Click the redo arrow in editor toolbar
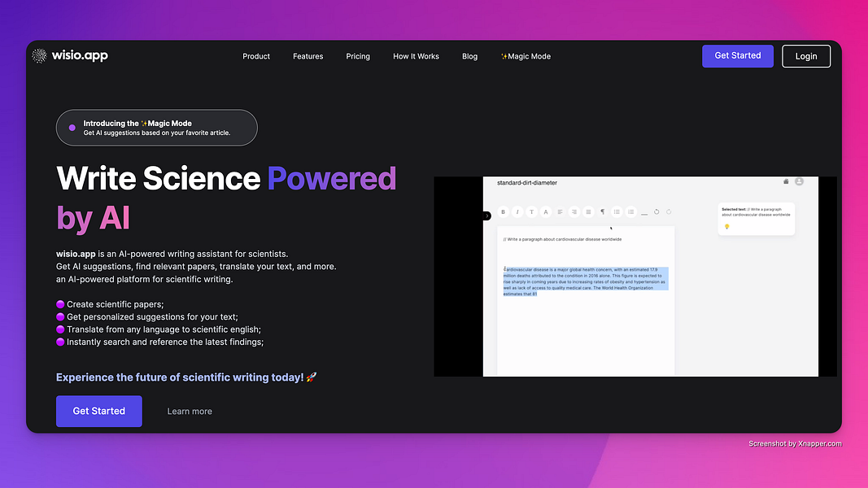Image resolution: width=868 pixels, height=488 pixels. click(x=669, y=212)
